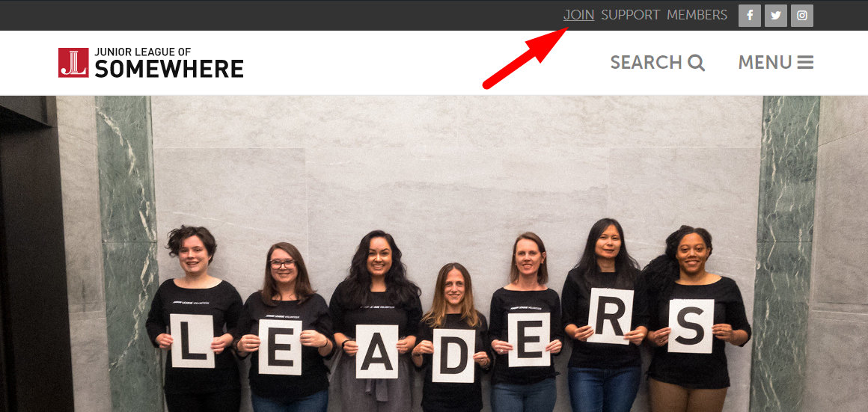The image size is (868, 412).
Task: Open the JOIN link in top bar
Action: pos(579,15)
